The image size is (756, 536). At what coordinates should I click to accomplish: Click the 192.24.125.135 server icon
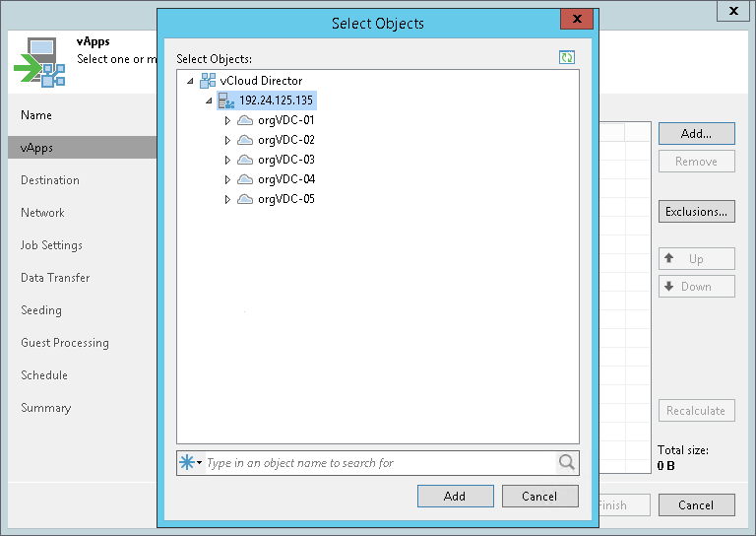226,100
